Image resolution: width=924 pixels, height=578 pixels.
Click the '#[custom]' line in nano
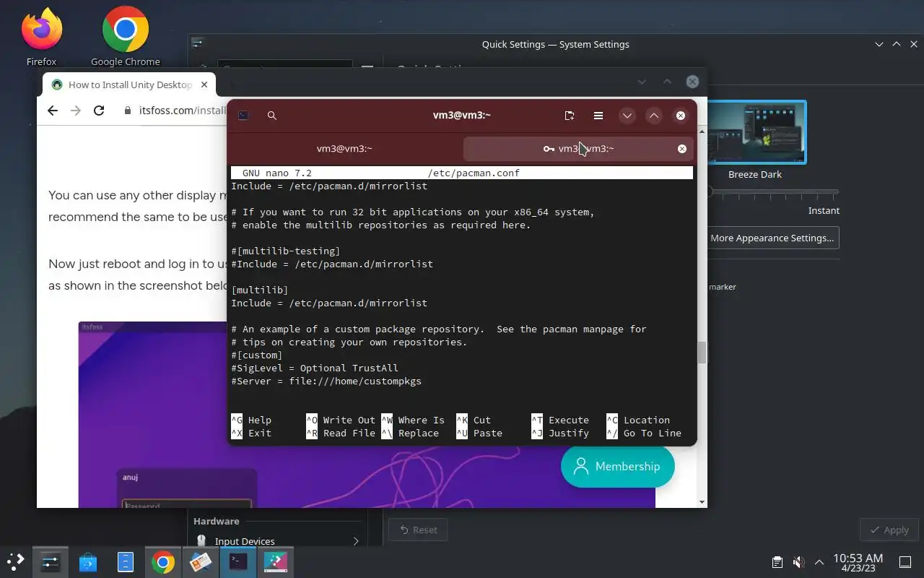point(257,355)
